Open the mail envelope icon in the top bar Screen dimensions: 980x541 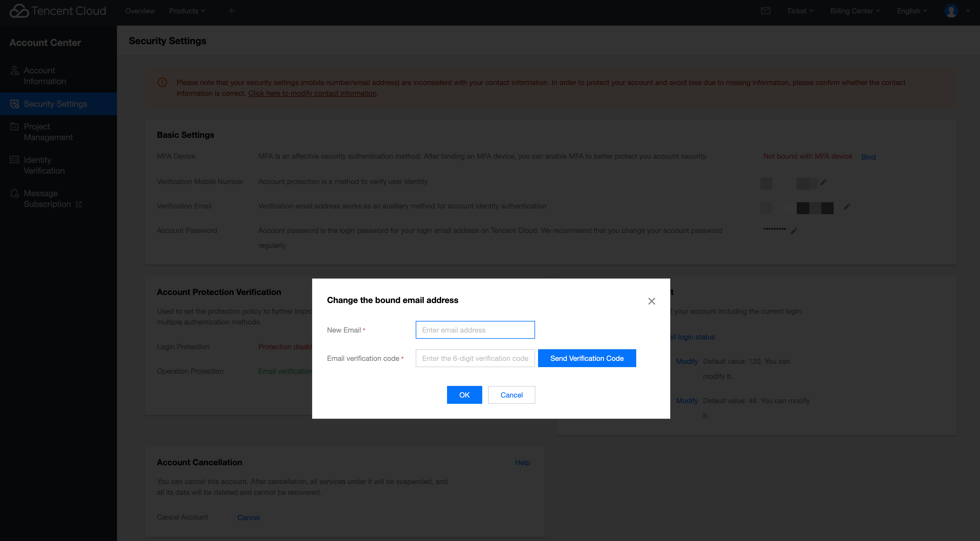(x=765, y=11)
